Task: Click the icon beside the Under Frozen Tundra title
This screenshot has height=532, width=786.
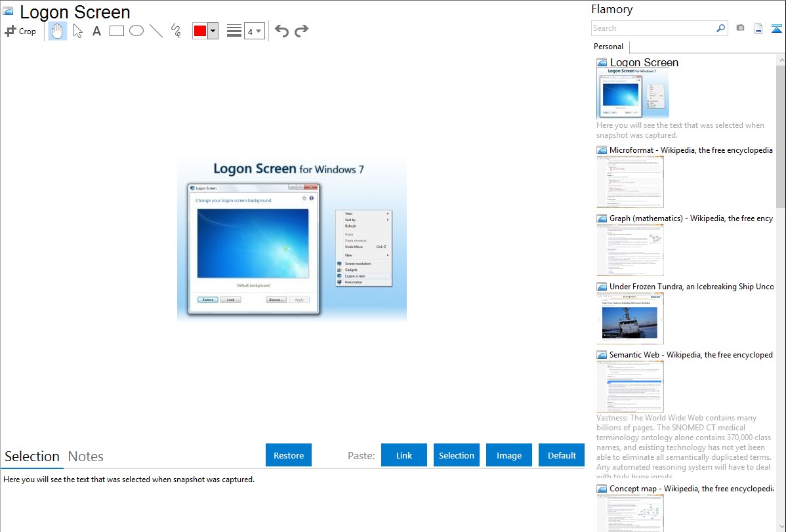Action: [602, 287]
